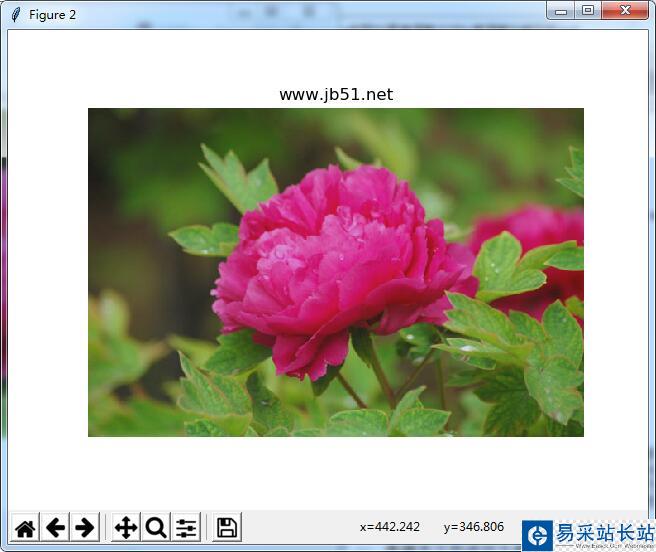The height and width of the screenshot is (552, 656).
Task: Close the Figure 2 window
Action: tap(625, 10)
